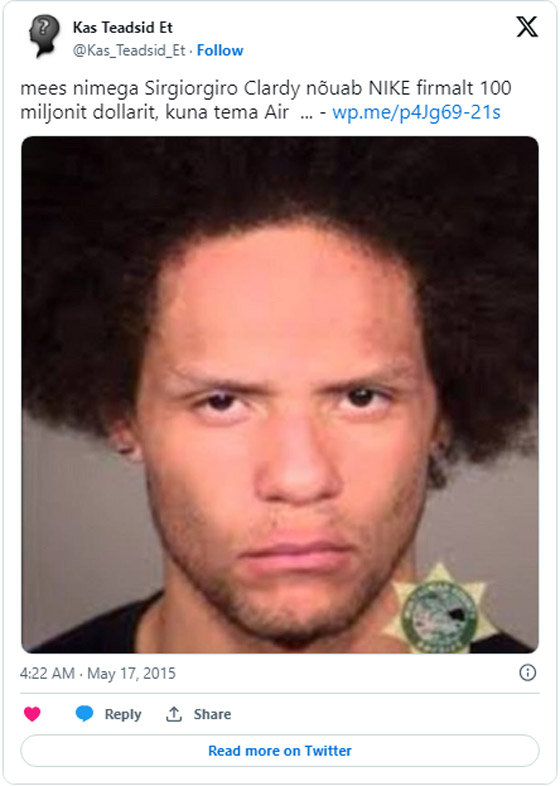This screenshot has height=786, width=560.
Task: Like the tweet with the pink heart
Action: [32, 714]
